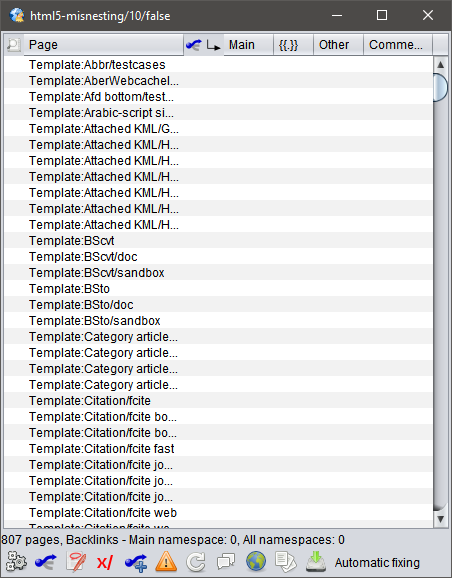Click the grey refresh arrow icon
This screenshot has height=578, width=452.
coord(196,562)
